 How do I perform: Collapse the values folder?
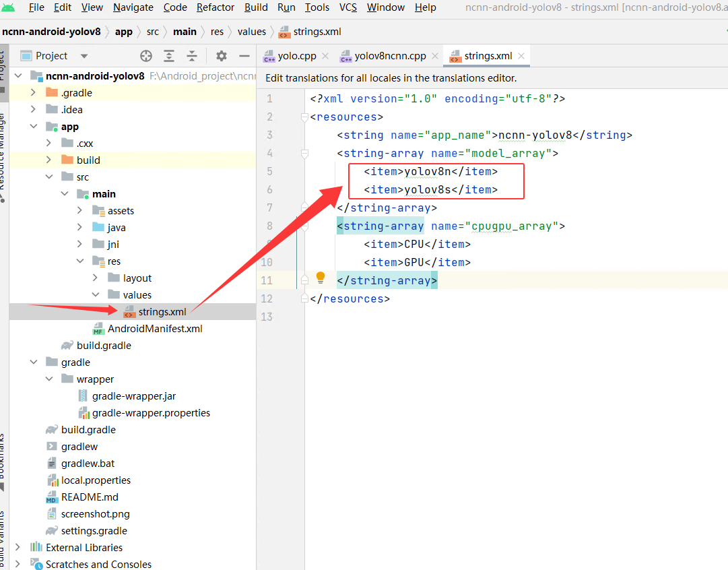[x=95, y=295]
